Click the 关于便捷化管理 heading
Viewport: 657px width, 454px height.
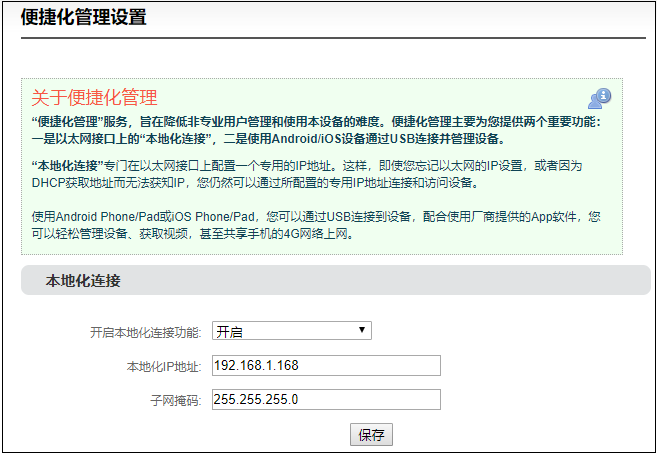(x=94, y=98)
